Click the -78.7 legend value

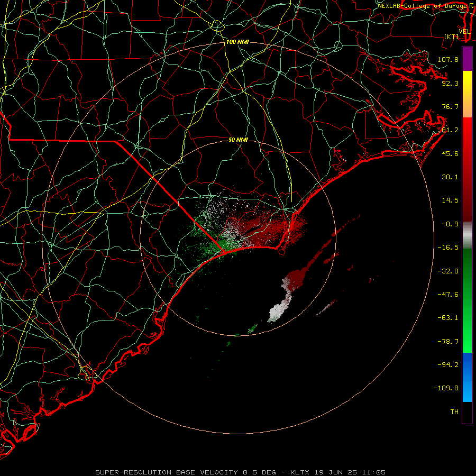448,342
